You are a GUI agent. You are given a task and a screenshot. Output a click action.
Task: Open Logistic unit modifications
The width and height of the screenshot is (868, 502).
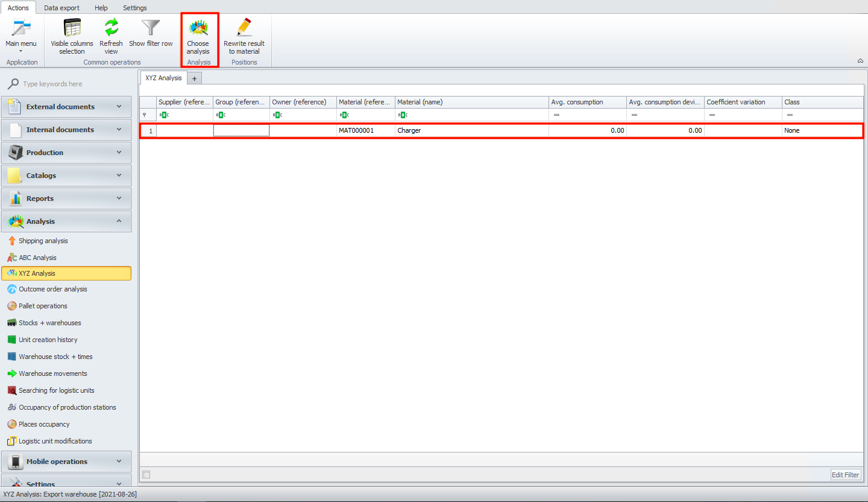(55, 441)
